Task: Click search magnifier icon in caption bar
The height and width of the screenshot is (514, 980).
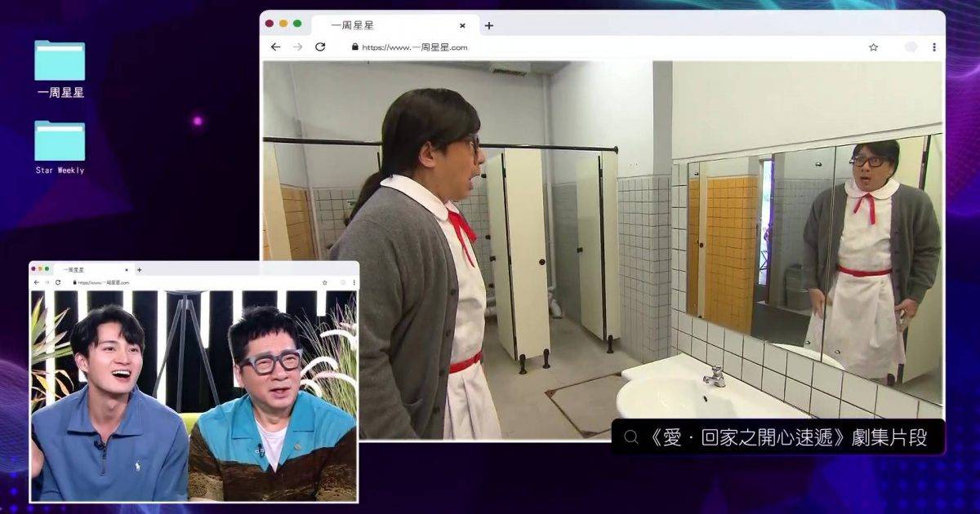Action: 630,437
